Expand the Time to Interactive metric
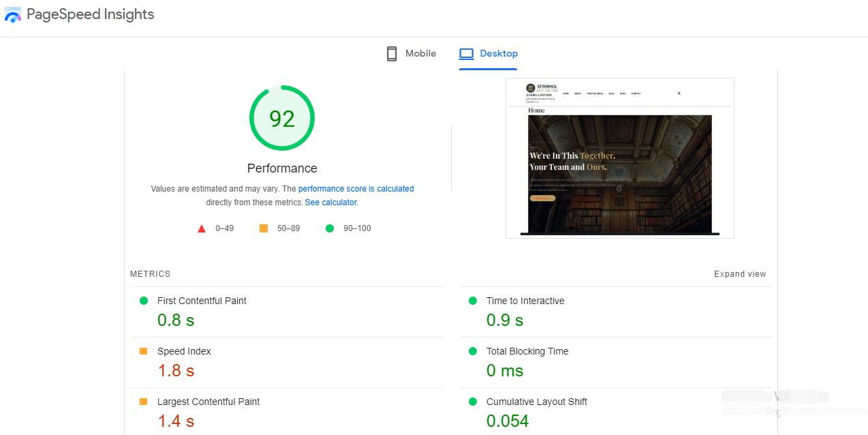This screenshot has height=435, width=868. coord(525,301)
